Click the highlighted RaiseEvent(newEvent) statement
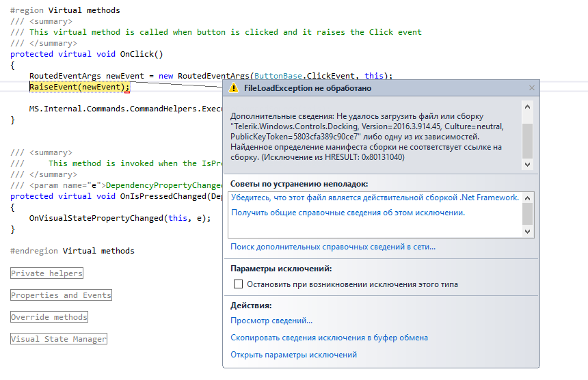 79,87
